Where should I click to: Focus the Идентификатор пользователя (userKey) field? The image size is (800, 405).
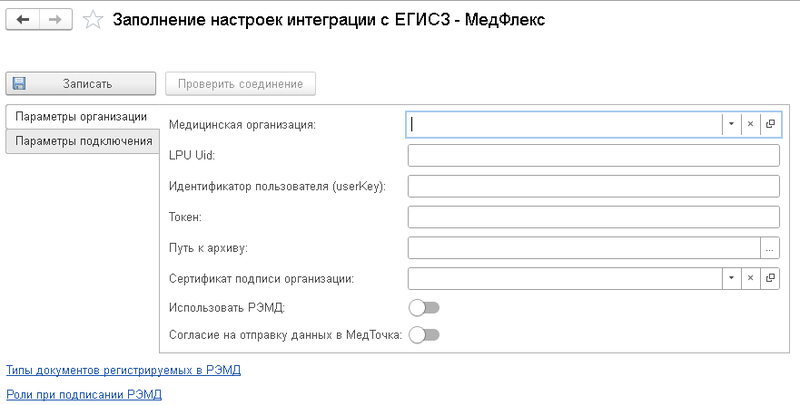[x=593, y=186]
